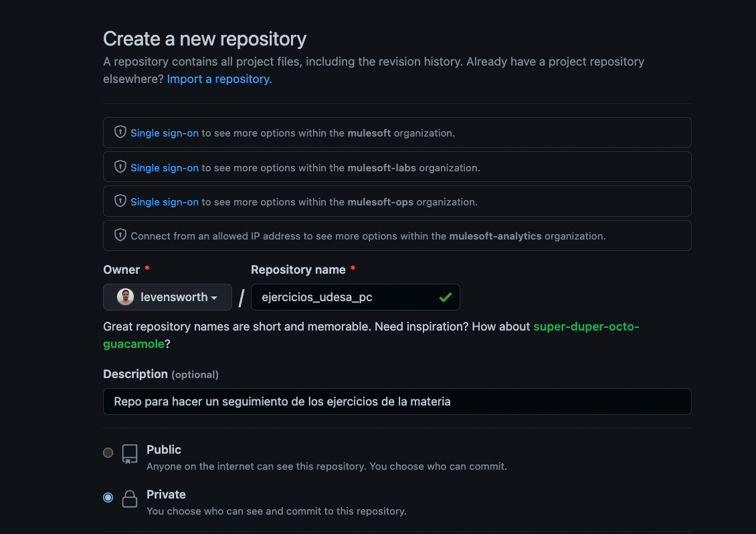
Task: Open the Import a repository link
Action: (219, 79)
